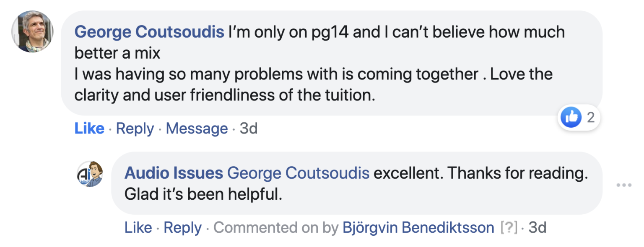This screenshot has height=247, width=644.
Task: Reply to the Audio Issues comment
Action: coord(182,228)
